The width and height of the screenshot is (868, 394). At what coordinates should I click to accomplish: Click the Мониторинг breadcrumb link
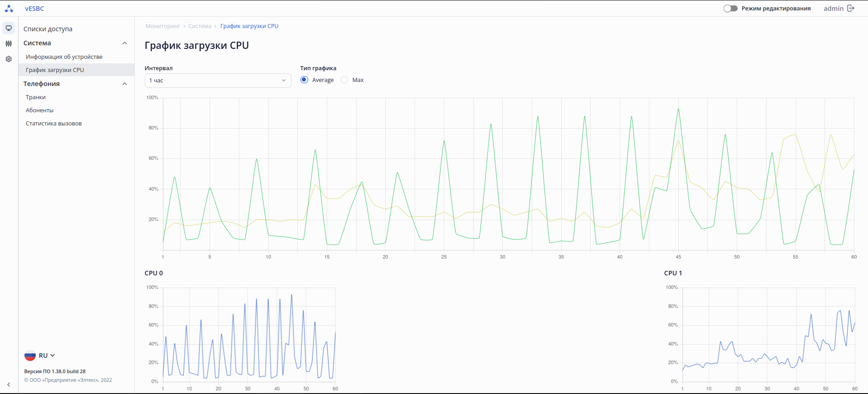[x=163, y=26]
